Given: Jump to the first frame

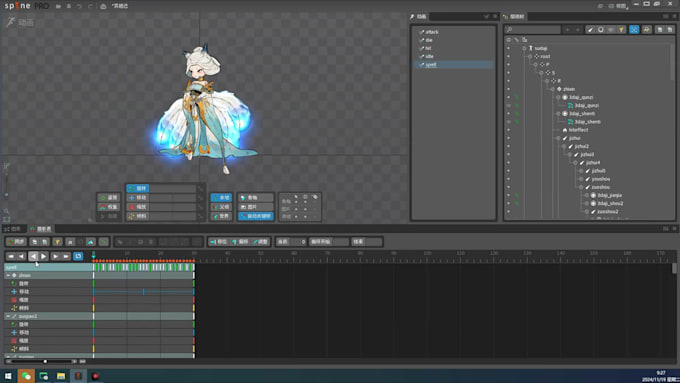Looking at the screenshot, I should pos(11,256).
